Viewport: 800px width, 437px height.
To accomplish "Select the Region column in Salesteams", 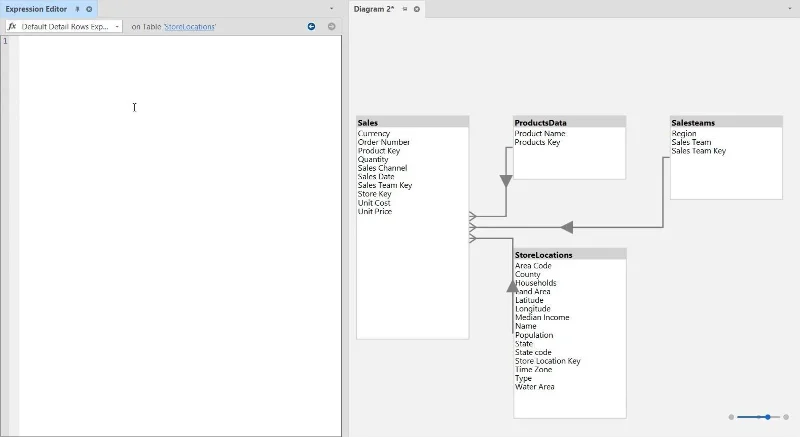I will 684,134.
